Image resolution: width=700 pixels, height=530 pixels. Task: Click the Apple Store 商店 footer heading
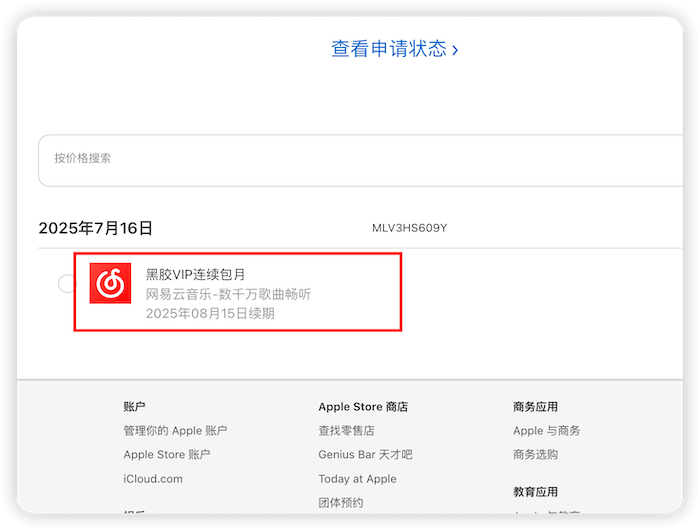[363, 406]
